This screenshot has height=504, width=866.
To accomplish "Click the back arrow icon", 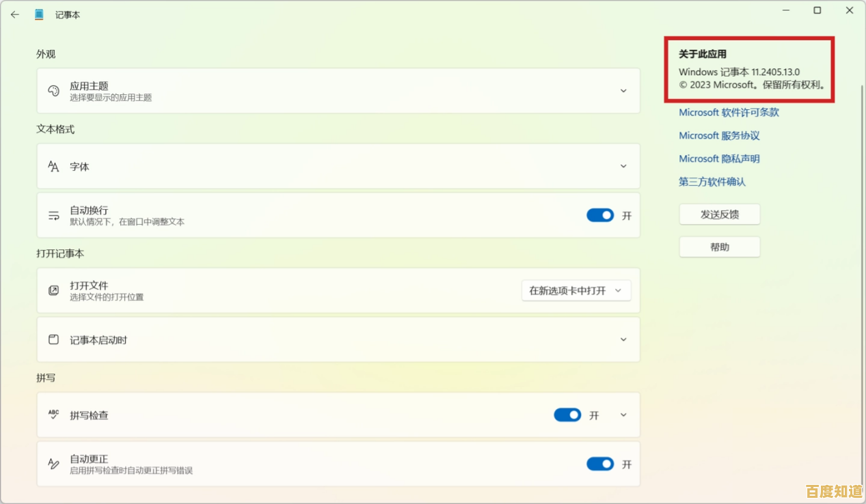I will (15, 14).
